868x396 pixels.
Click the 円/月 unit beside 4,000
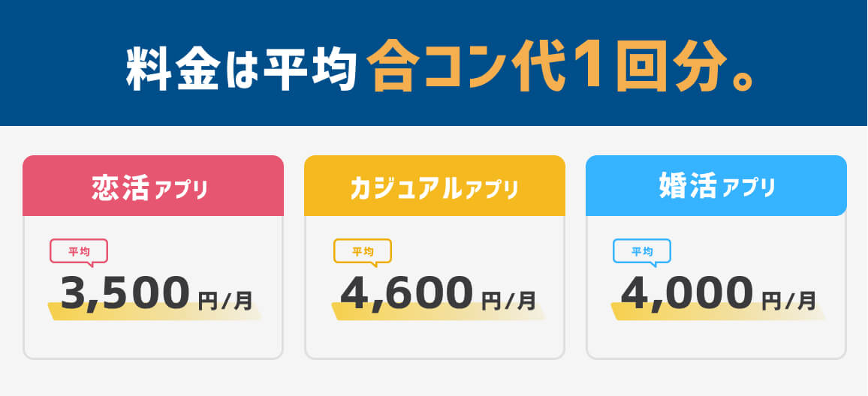[x=788, y=301]
